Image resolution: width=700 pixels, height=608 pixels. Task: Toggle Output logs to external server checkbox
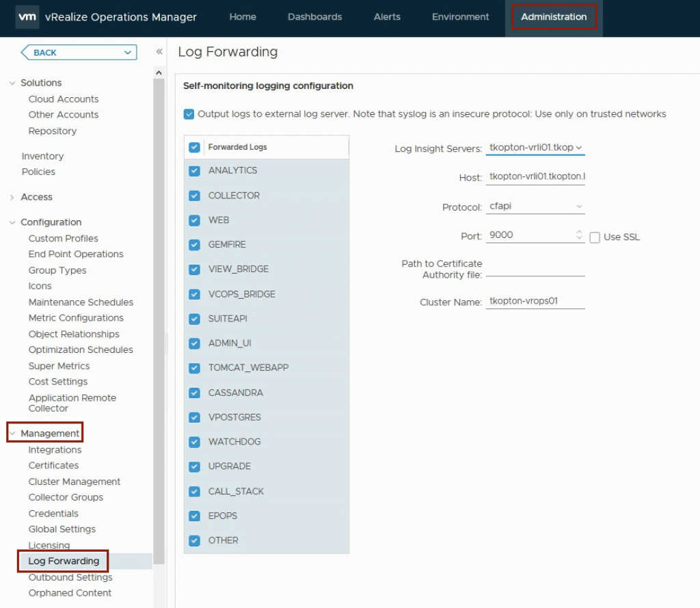pyautogui.click(x=189, y=114)
